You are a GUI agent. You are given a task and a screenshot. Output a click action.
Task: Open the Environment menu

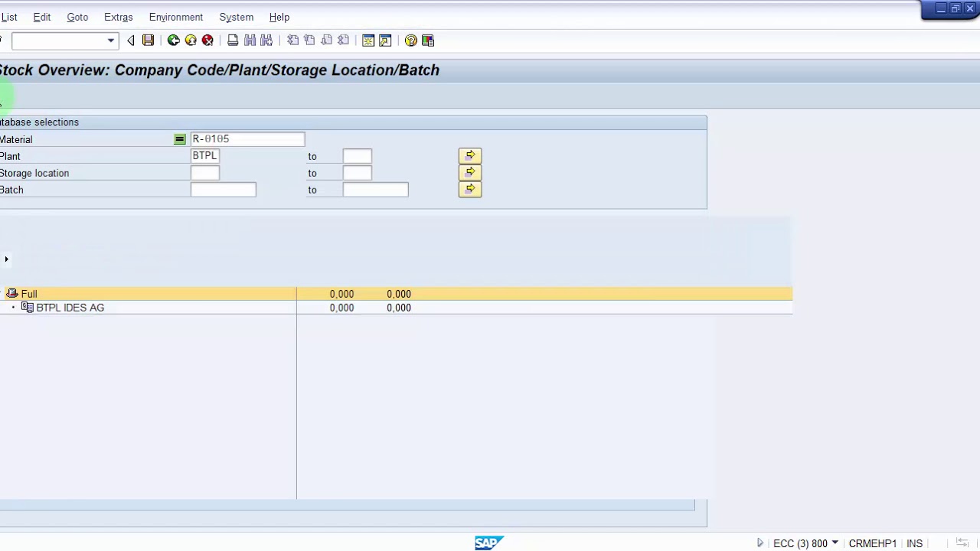click(176, 17)
